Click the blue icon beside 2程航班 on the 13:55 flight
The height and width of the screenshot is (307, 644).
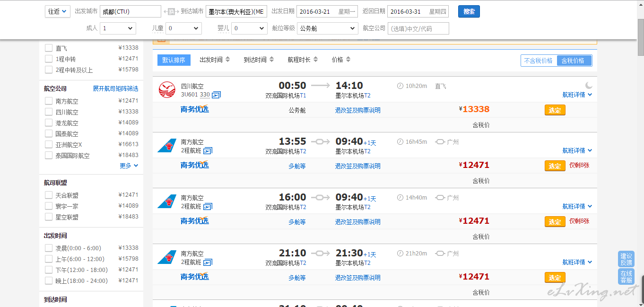[208, 150]
